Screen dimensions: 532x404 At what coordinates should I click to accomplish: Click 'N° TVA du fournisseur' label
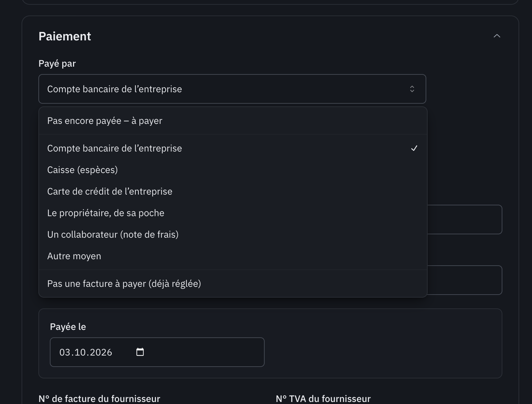click(x=323, y=399)
